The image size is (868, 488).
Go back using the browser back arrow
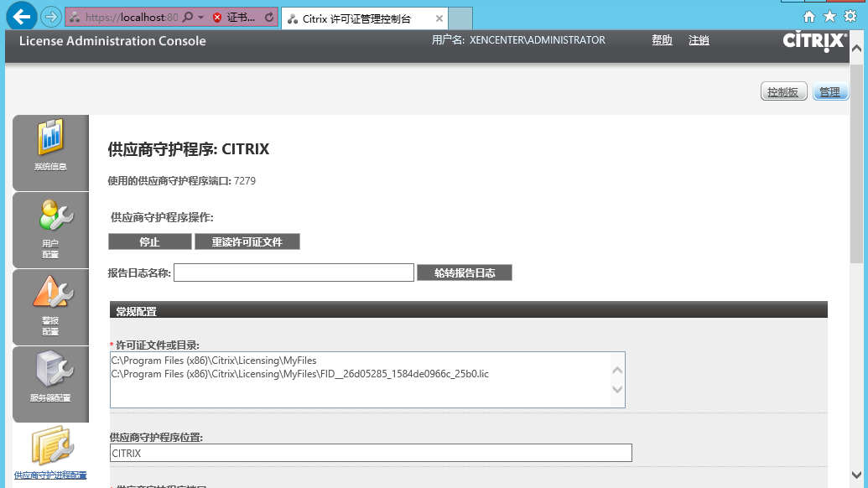click(x=22, y=17)
